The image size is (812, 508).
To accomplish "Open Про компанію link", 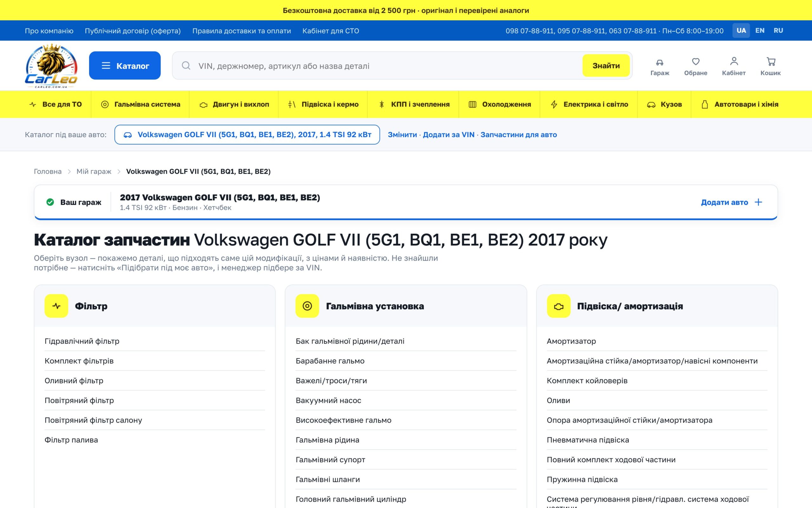I will coord(49,31).
